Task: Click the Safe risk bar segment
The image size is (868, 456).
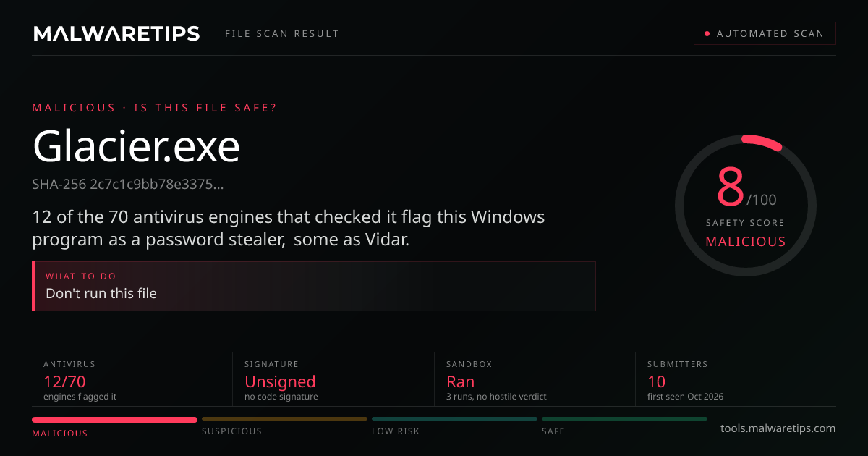Action: (624, 418)
